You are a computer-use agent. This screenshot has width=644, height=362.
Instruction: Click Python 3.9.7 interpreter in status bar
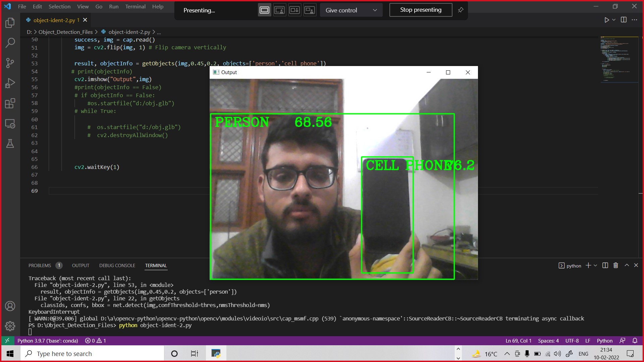click(x=48, y=341)
